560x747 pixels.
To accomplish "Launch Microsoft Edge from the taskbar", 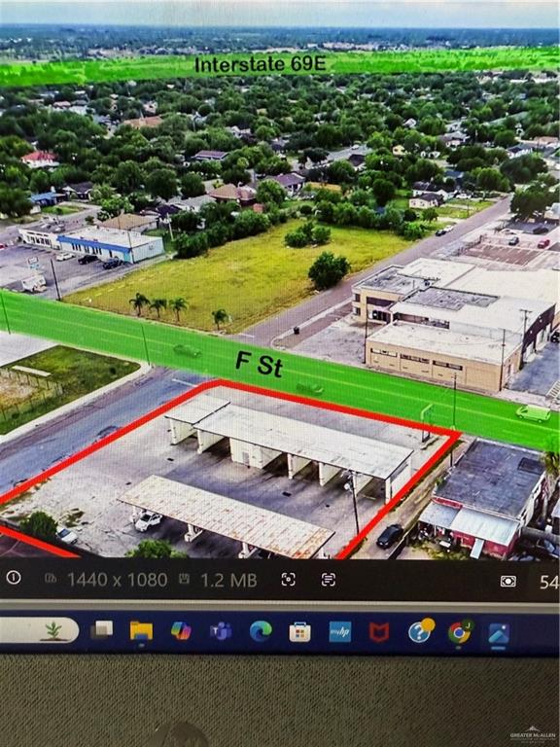I will coord(261,631).
